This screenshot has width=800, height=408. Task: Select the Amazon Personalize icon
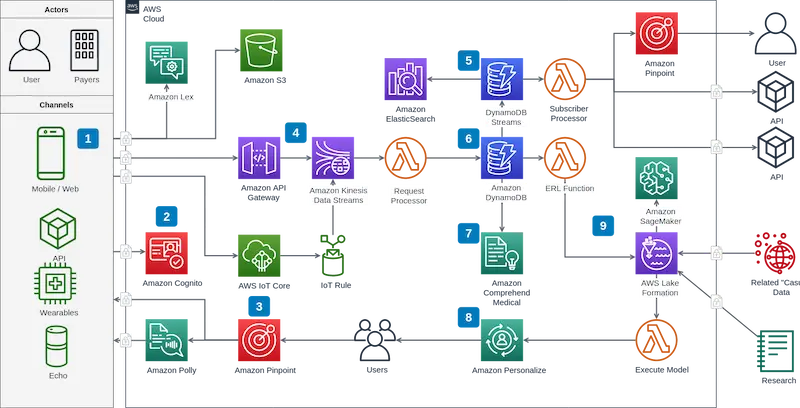click(x=502, y=340)
